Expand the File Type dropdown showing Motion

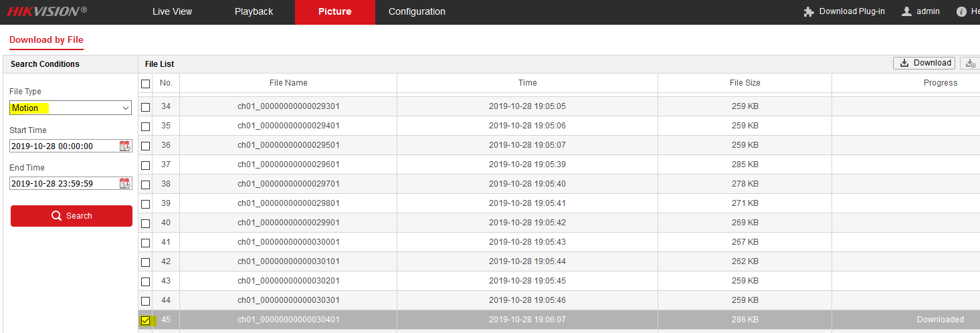(70, 108)
